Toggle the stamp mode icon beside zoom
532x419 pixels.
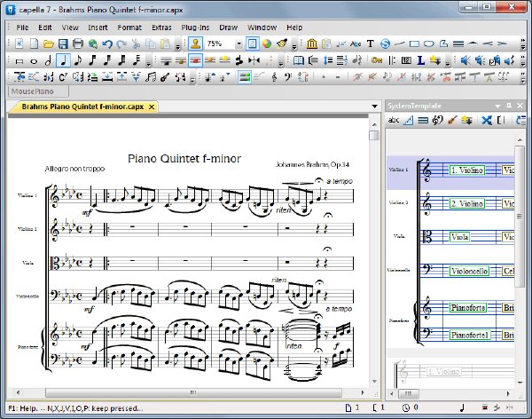[195, 43]
